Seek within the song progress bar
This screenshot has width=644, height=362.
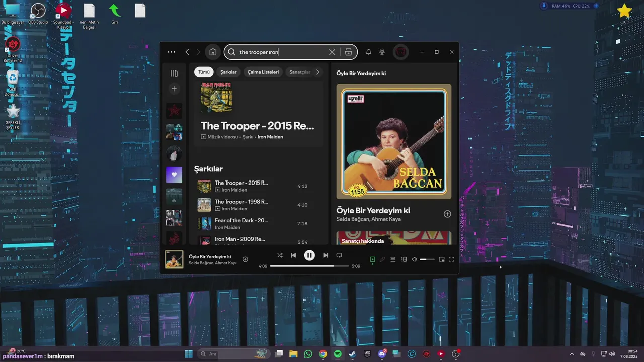(x=309, y=266)
